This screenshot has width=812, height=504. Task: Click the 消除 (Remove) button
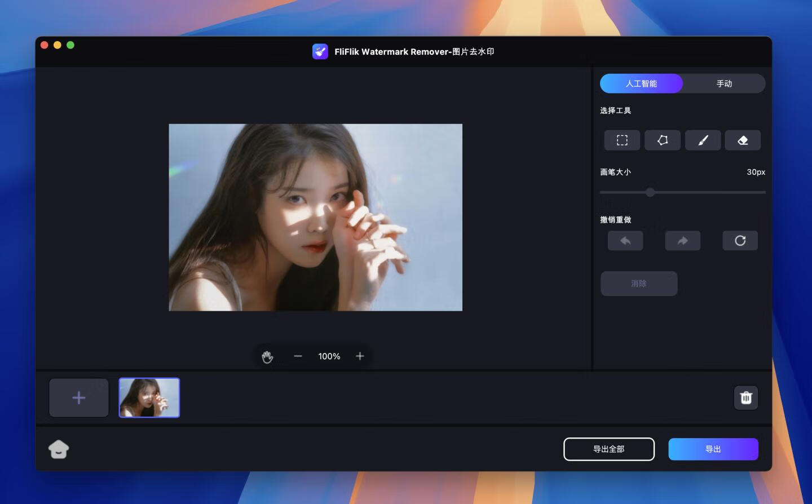[638, 284]
